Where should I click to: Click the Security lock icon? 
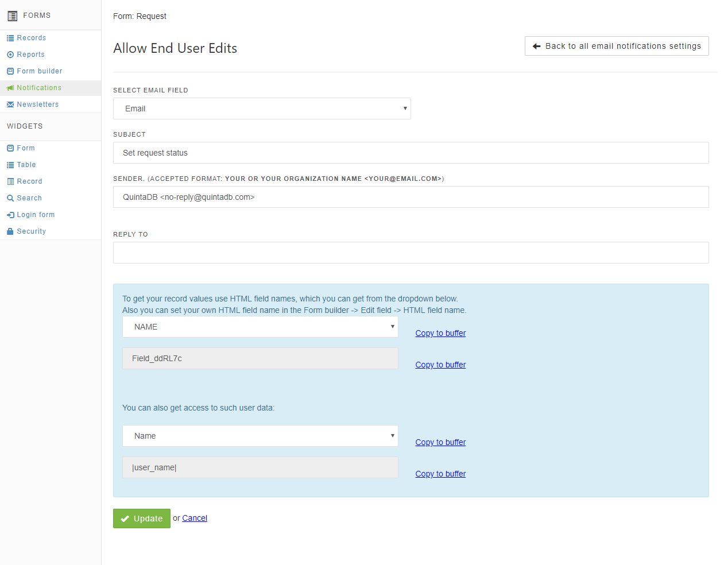click(x=10, y=231)
